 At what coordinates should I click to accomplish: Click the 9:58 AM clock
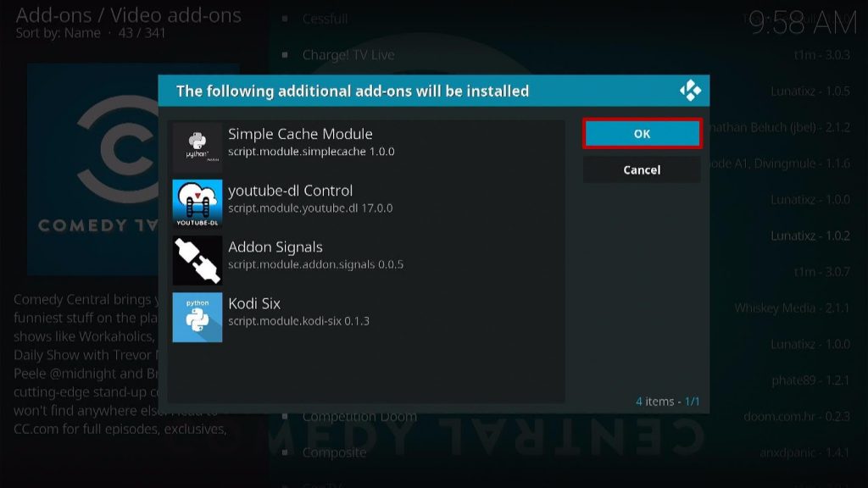(802, 23)
